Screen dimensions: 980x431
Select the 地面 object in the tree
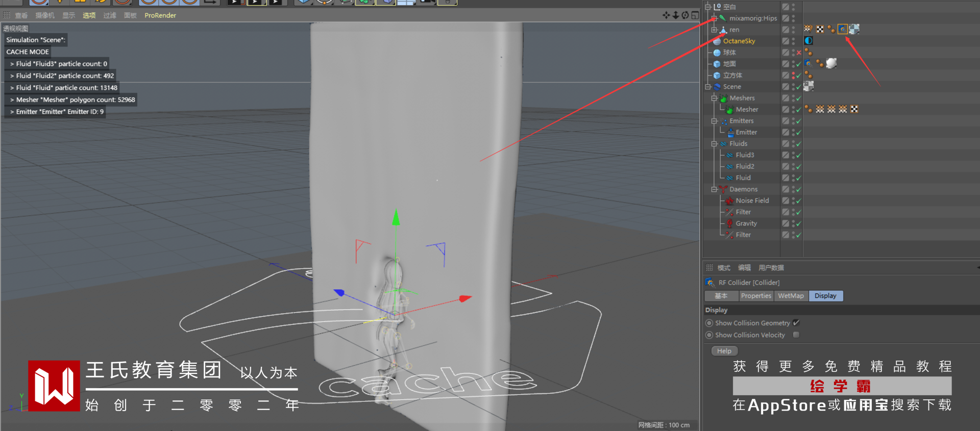(x=729, y=64)
